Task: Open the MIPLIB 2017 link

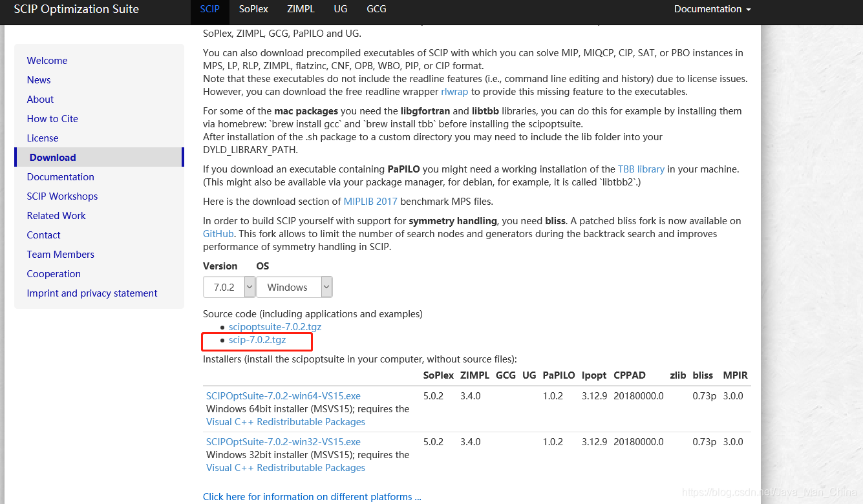Action: tap(370, 202)
